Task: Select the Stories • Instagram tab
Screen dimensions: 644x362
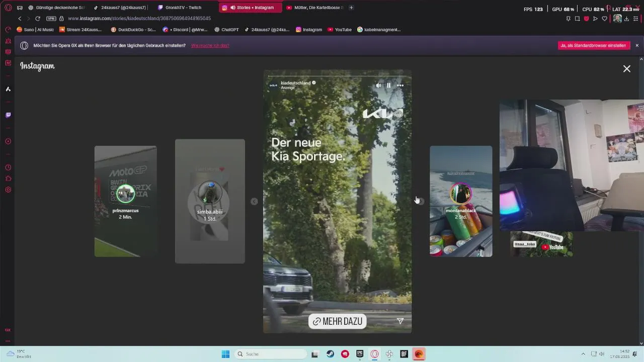Action: point(250,8)
